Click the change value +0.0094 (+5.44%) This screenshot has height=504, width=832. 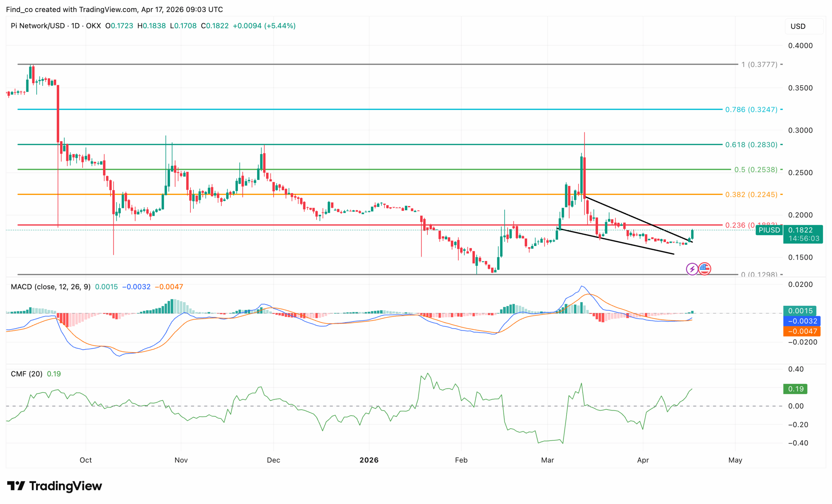[x=265, y=26]
